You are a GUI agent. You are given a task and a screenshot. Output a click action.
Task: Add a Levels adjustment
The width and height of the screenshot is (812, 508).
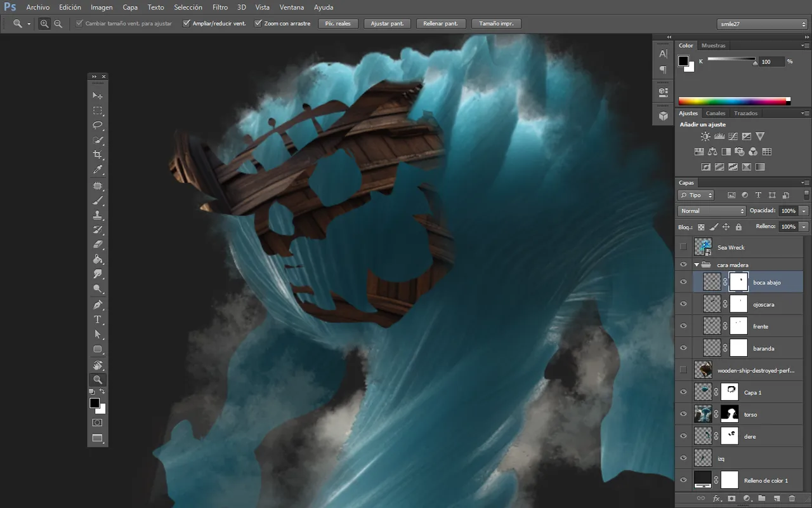[x=719, y=137]
